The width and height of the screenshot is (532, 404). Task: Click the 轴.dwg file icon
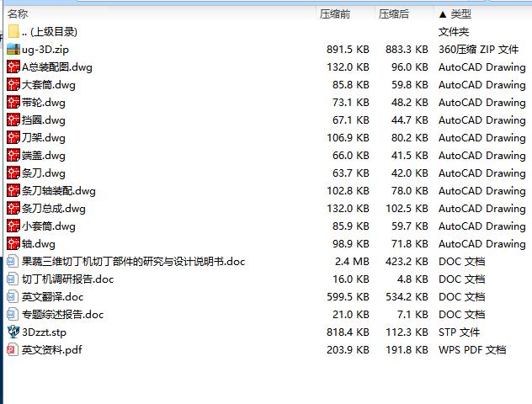pyautogui.click(x=13, y=243)
